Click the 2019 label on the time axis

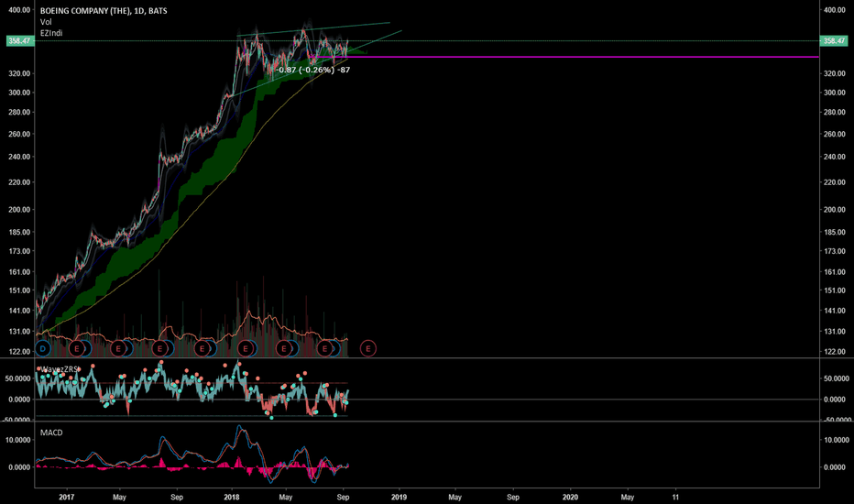coord(399,497)
